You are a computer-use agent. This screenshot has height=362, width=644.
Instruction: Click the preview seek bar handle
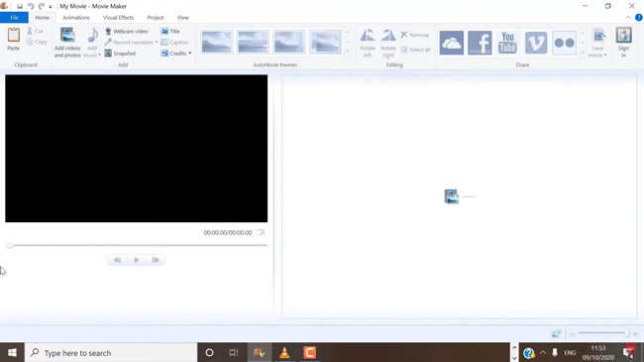pos(10,245)
